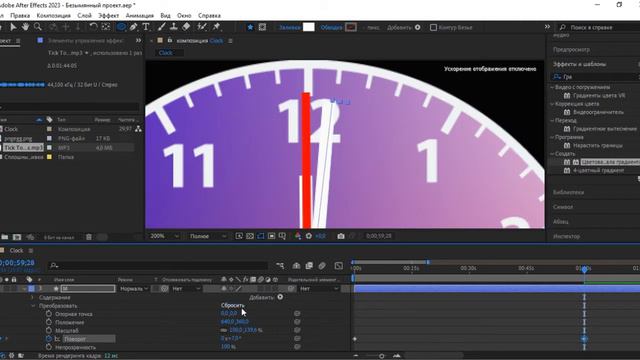Select the Eraser tool
The height and width of the screenshot is (360, 640).
coord(186,27)
